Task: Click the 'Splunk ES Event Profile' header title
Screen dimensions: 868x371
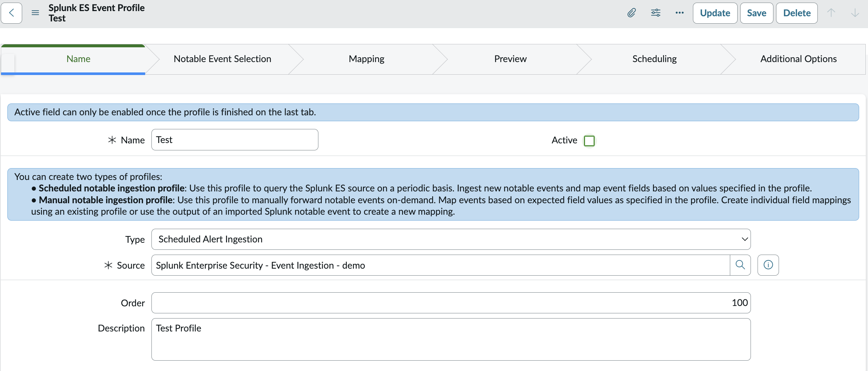Action: coord(96,8)
